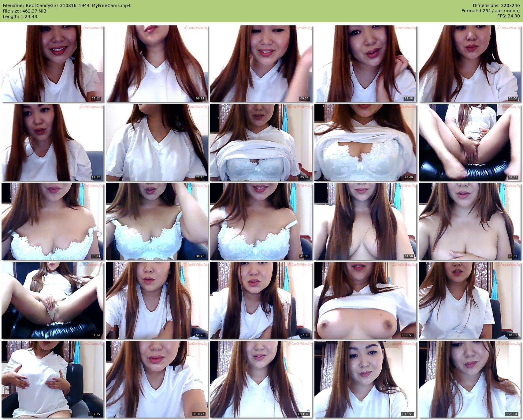The width and height of the screenshot is (523, 420).
Task: Pick the frame with timestamp 25:37
Action: pos(261,143)
